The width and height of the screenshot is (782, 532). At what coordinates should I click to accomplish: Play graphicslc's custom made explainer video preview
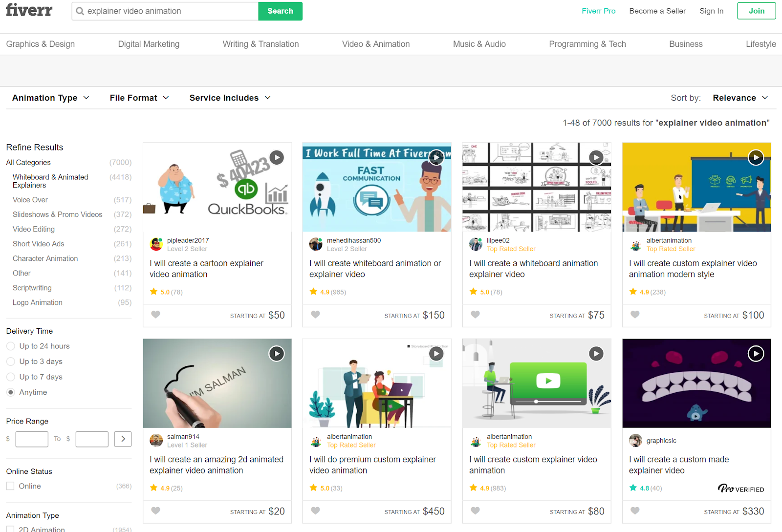(x=756, y=354)
